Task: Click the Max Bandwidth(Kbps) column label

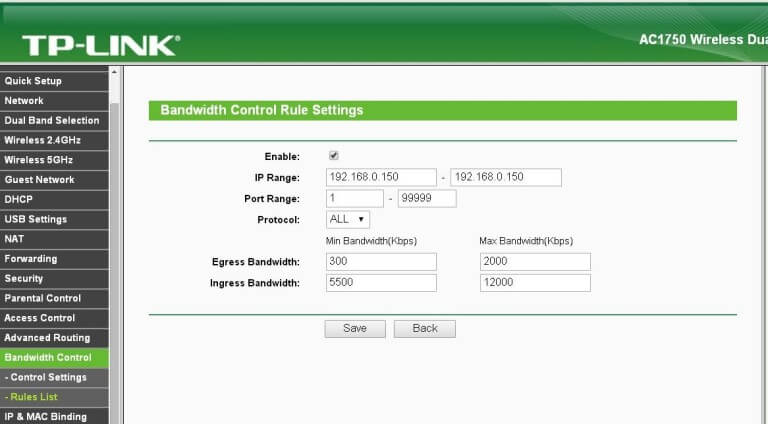Action: pyautogui.click(x=526, y=241)
